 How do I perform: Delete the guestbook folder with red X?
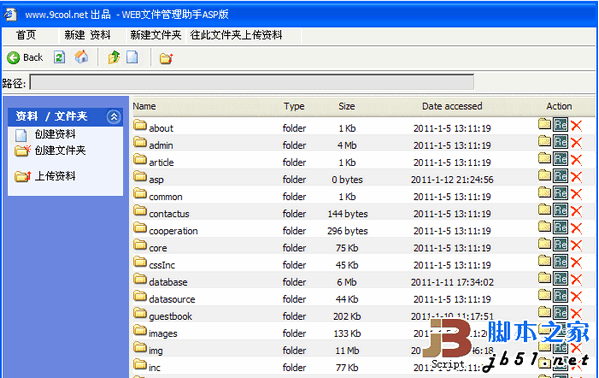(576, 314)
